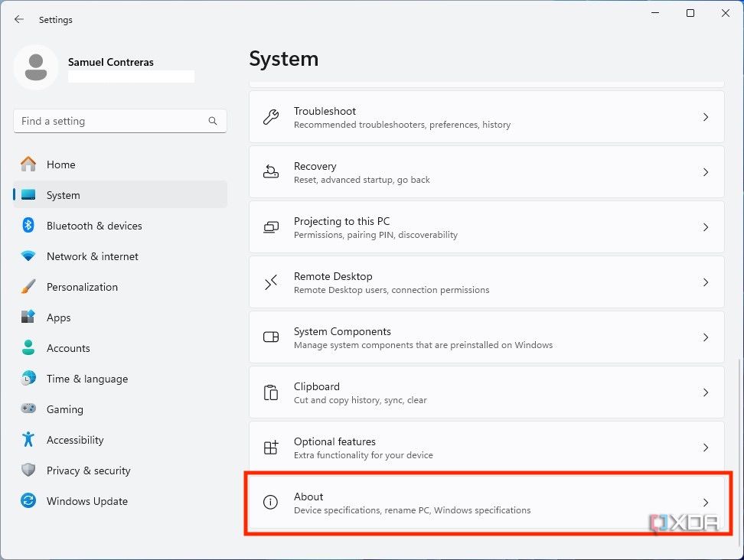Click the System Components icon
This screenshot has width=744, height=560.
point(271,337)
